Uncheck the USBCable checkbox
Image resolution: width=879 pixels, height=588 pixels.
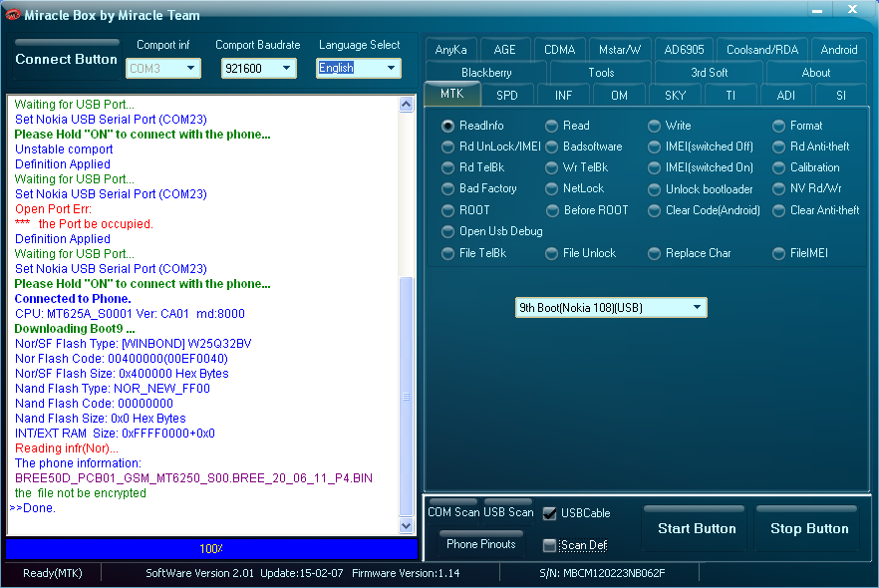click(550, 513)
